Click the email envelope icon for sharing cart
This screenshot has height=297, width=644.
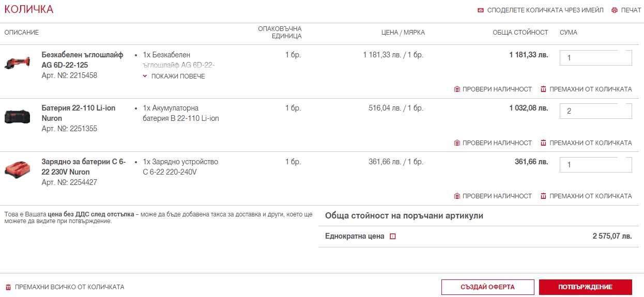coord(481,10)
